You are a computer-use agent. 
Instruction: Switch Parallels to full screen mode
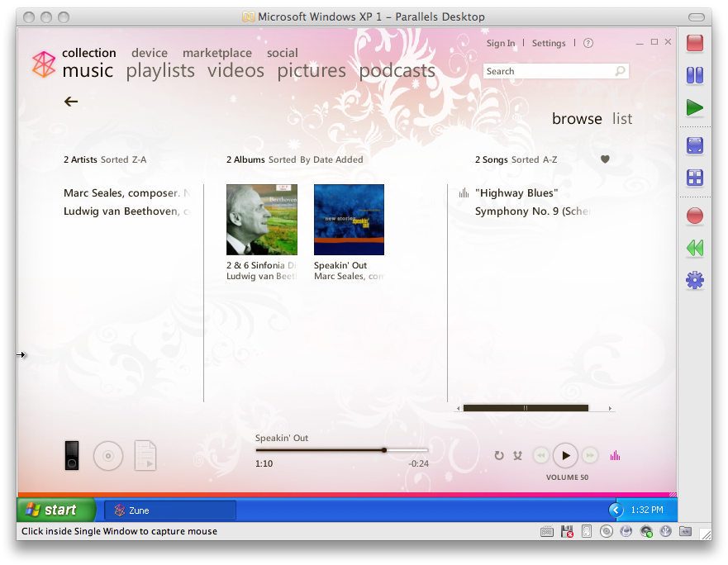pyautogui.click(x=695, y=145)
